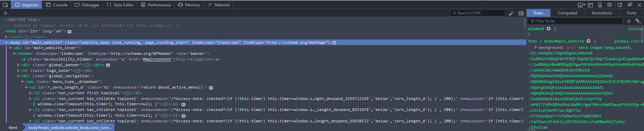Toggle dock to side of window

coord(620,5)
